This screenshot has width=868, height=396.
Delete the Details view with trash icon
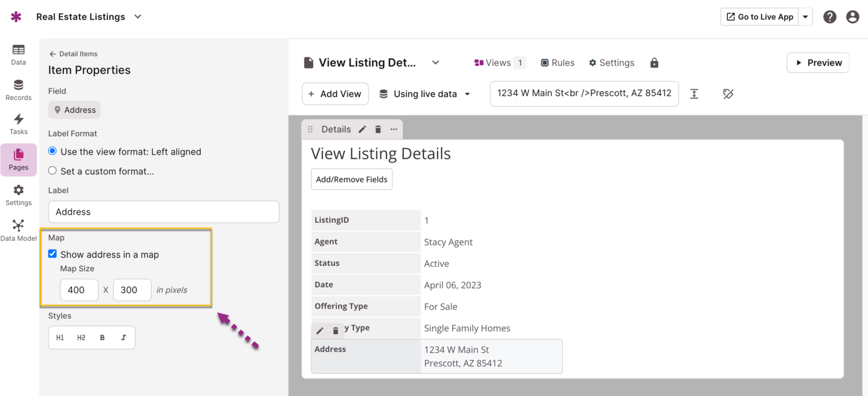coord(378,129)
